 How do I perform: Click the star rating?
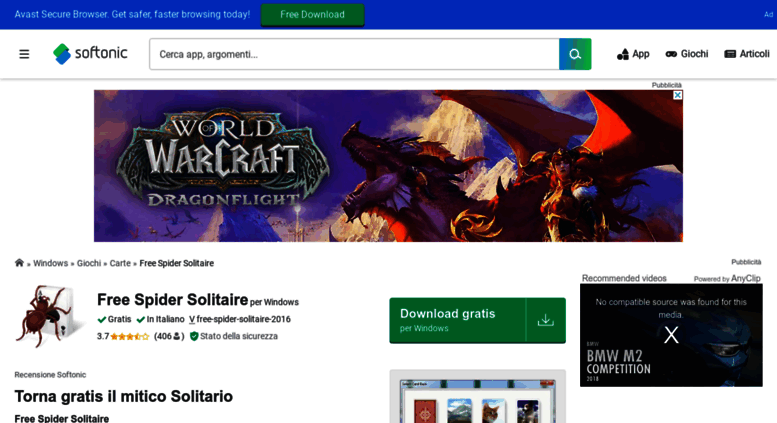(129, 336)
